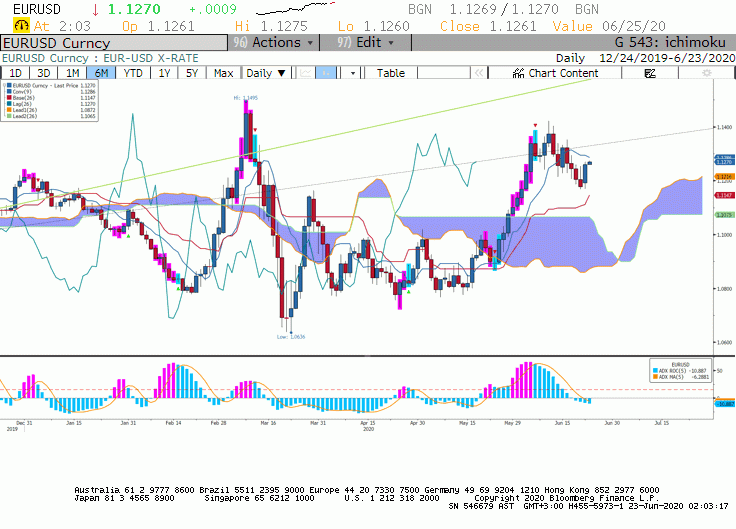
Task: Click the red down arrow beside EURUSD price
Action: pyautogui.click(x=96, y=9)
